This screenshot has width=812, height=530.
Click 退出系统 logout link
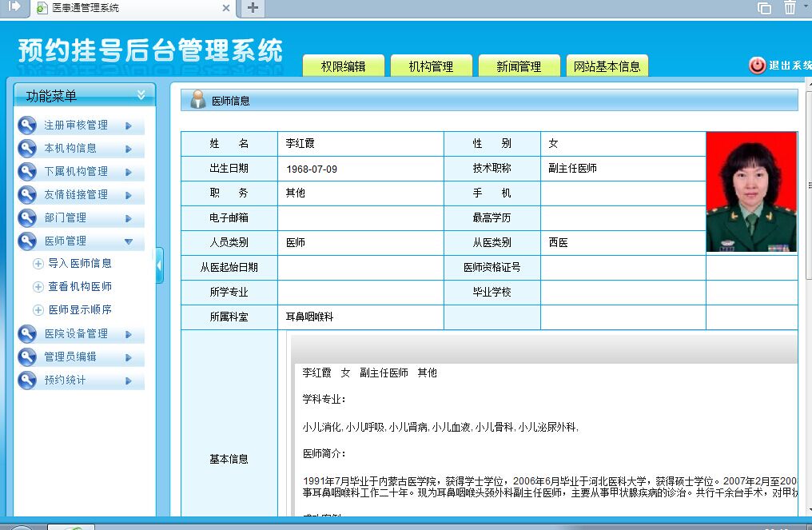pos(790,66)
